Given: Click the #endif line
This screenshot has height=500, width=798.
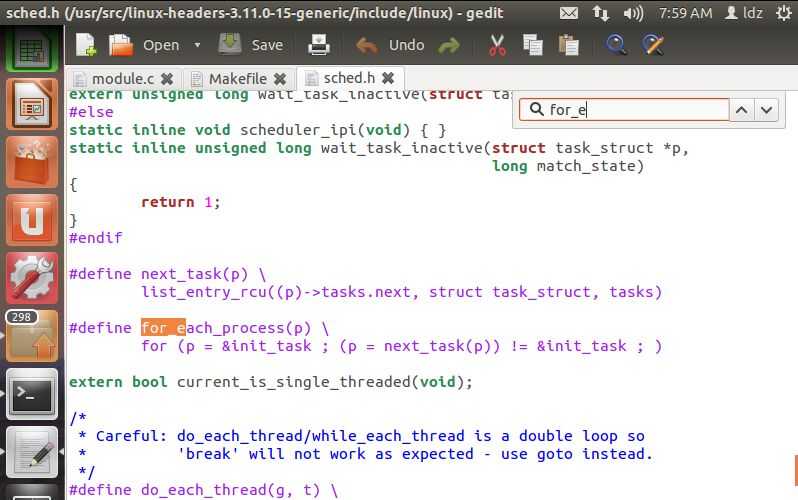Looking at the screenshot, I should tap(96, 238).
